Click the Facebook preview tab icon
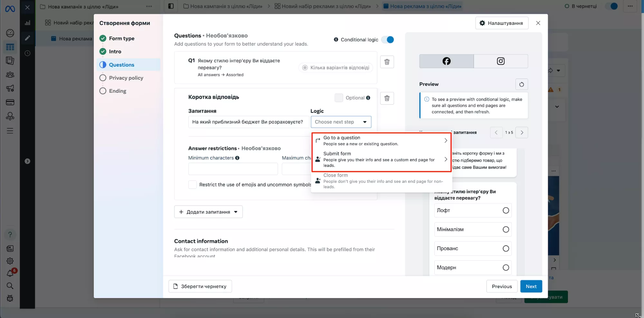 tap(446, 61)
